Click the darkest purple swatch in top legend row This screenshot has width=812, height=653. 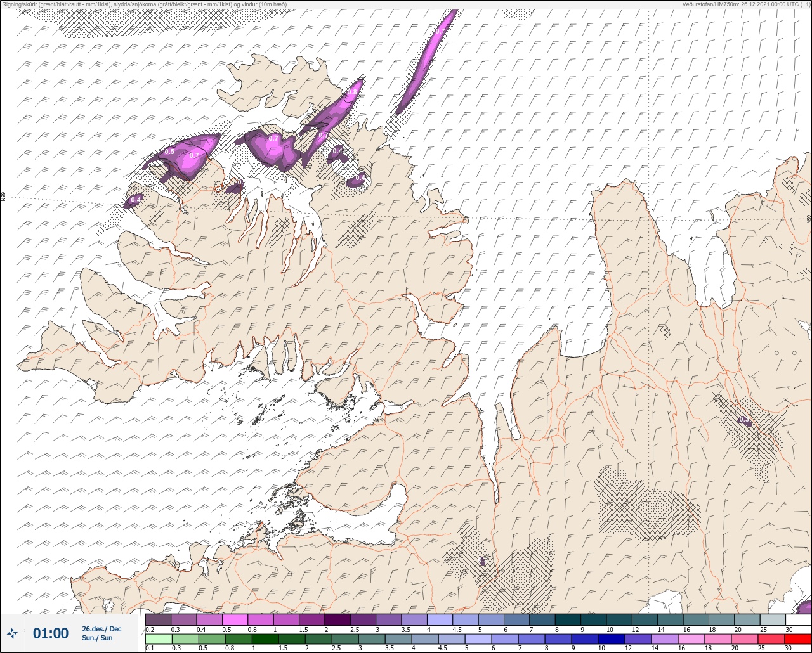pos(337,619)
